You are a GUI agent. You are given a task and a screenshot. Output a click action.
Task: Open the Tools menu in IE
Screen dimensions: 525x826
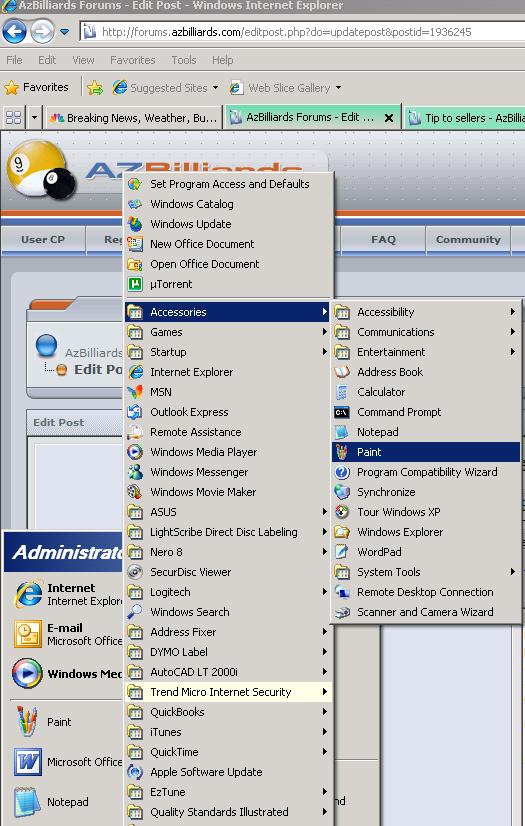point(183,60)
